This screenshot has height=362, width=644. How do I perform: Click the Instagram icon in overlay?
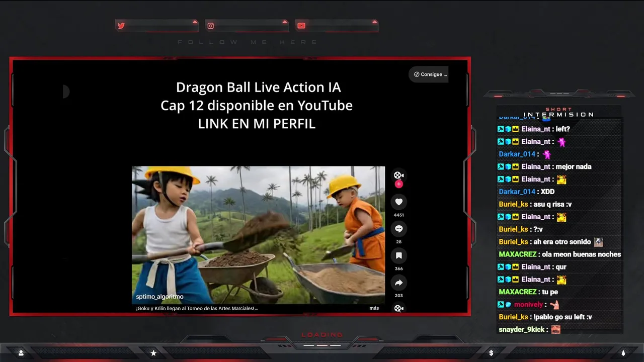click(x=211, y=26)
